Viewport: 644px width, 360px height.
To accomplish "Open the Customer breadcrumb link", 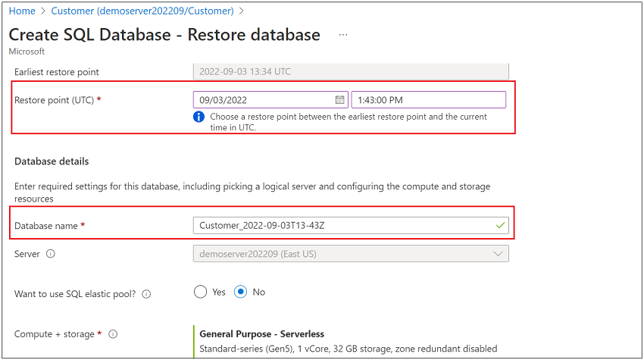I will (x=142, y=11).
